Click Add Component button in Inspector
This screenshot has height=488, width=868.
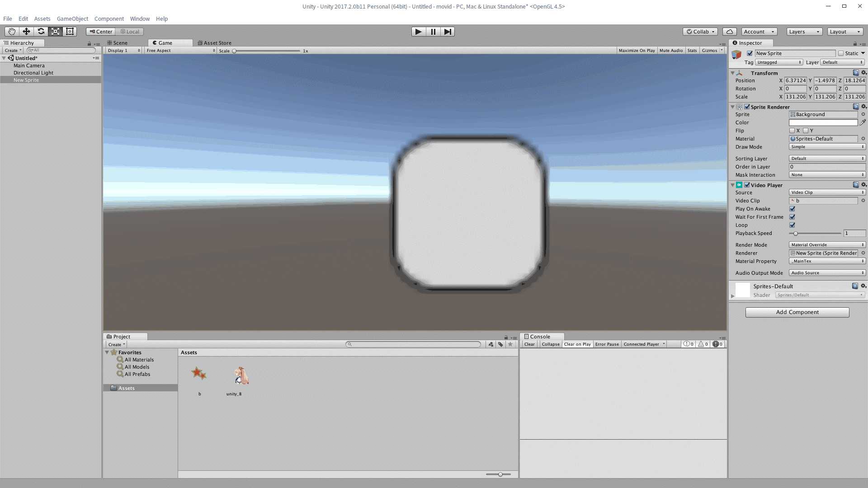[x=797, y=312]
